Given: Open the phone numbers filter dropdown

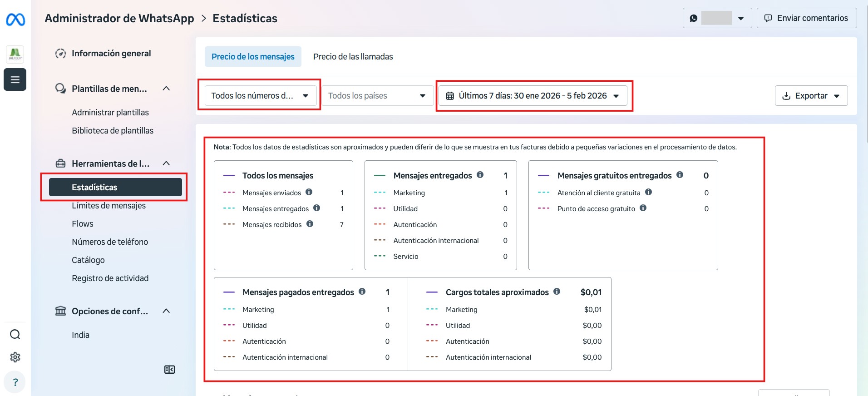Looking at the screenshot, I should click(260, 96).
